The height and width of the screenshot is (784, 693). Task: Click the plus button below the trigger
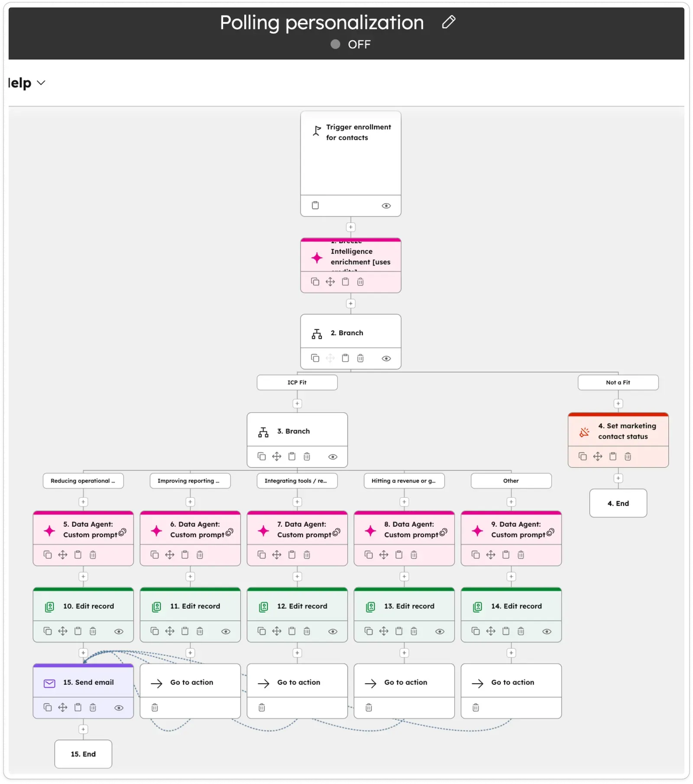coord(350,227)
